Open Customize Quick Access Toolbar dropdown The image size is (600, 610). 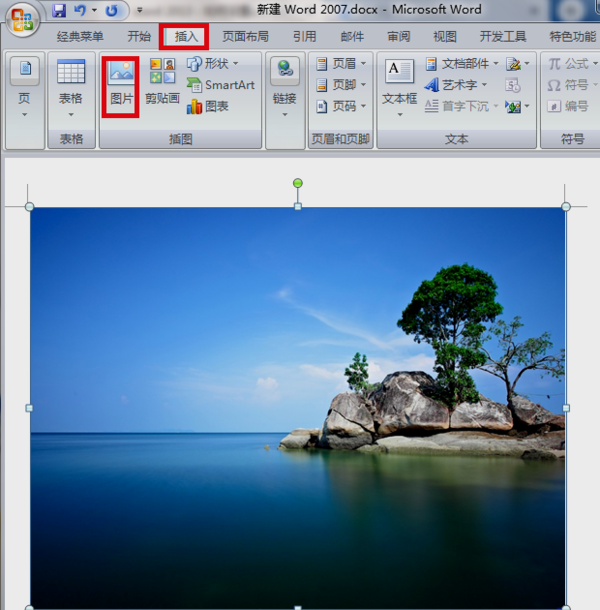pyautogui.click(x=139, y=11)
